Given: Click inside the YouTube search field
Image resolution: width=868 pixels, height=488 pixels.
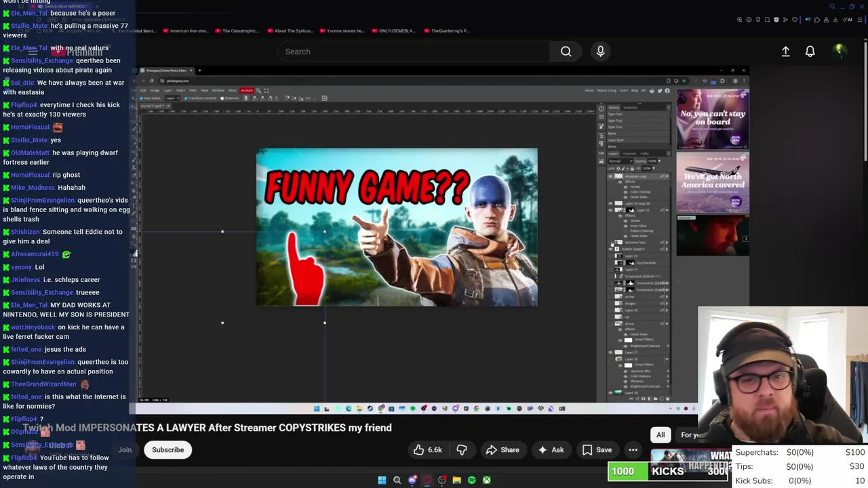Looking at the screenshot, I should coord(414,52).
